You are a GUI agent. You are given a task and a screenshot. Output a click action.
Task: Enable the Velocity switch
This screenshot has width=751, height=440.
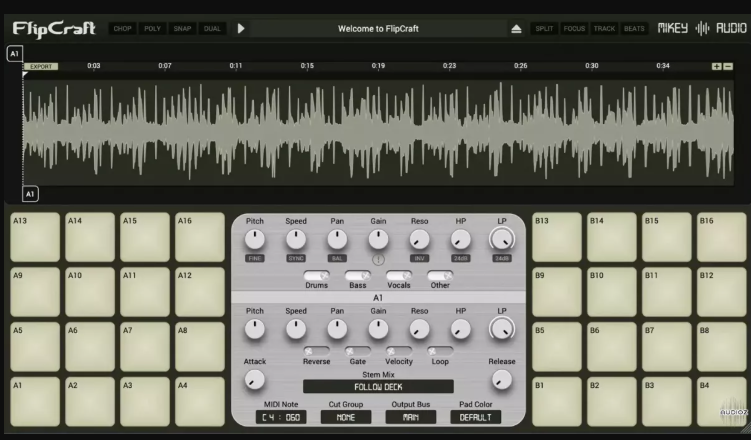click(399, 351)
